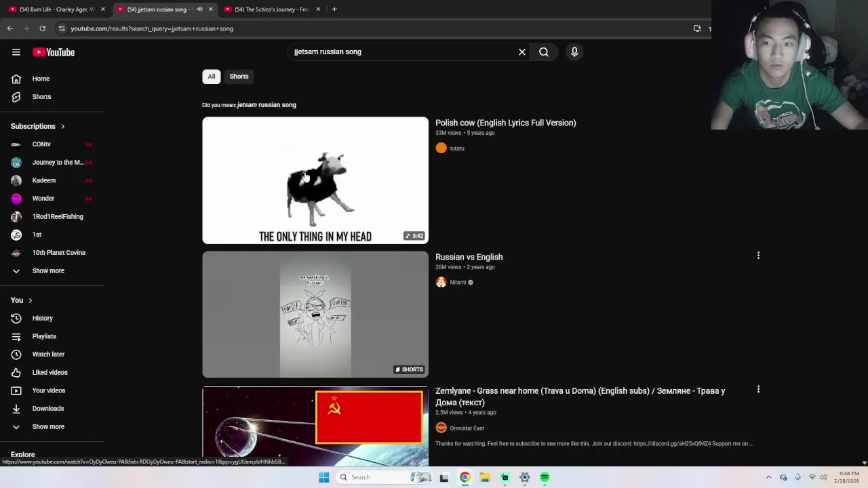Viewport: 868px width, 488px height.
Task: Open a new browser tab
Action: (334, 9)
